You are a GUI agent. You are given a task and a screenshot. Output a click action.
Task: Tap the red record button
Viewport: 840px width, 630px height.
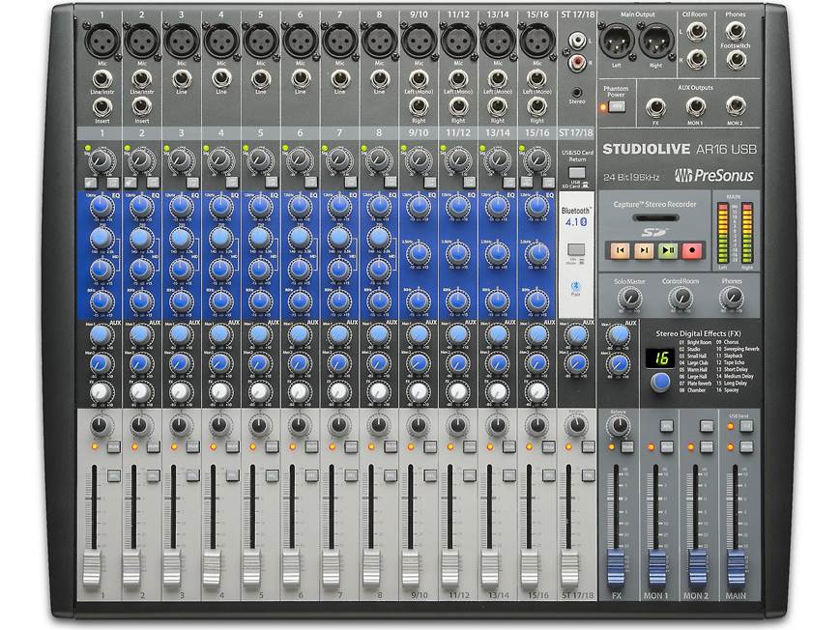coord(691,249)
